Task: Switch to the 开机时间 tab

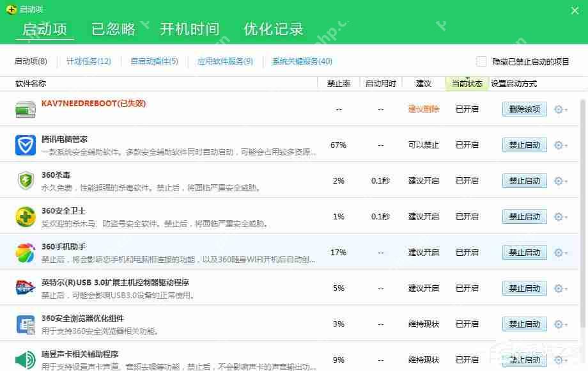Action: pos(190,28)
